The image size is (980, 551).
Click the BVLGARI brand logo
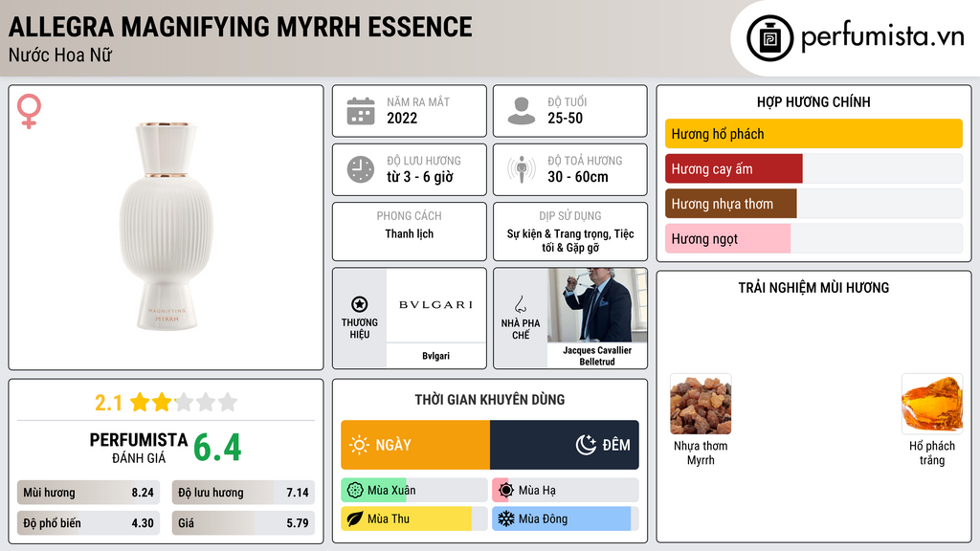[435, 305]
